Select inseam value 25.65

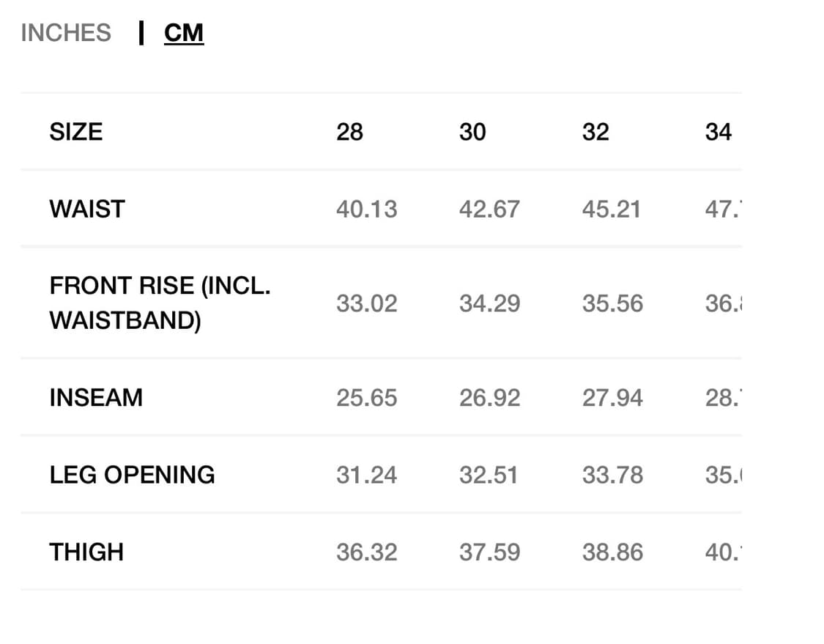point(367,398)
